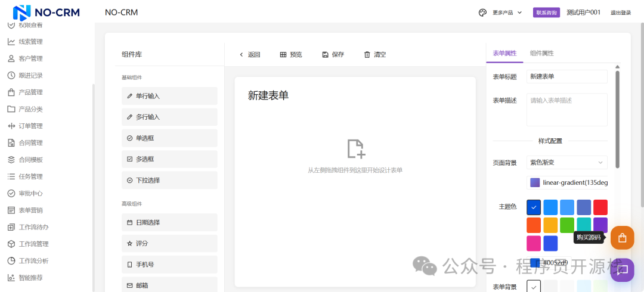This screenshot has width=644, height=292.
Task: Click the 产品分类 folder icon
Action: [11, 109]
